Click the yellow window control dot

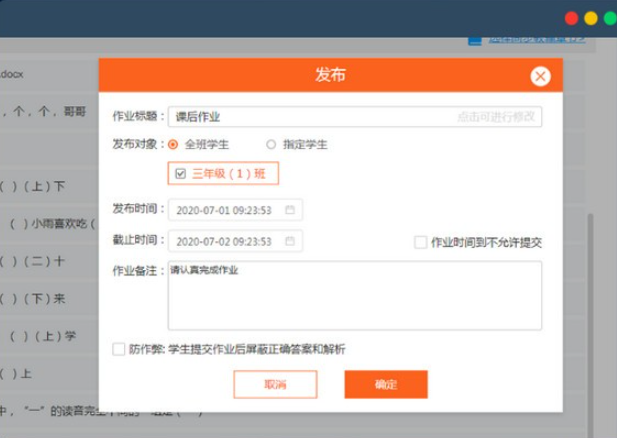tap(591, 18)
